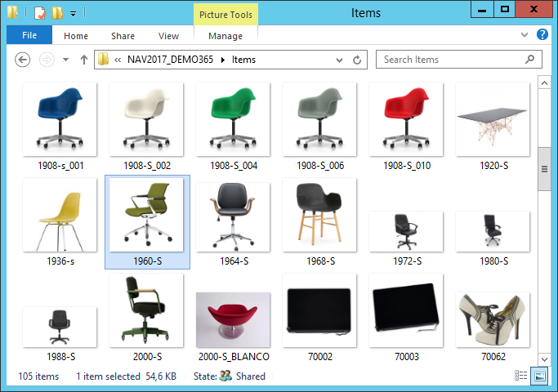Refresh the Items folder view
Viewport: 558px width, 392px height.
pyautogui.click(x=357, y=60)
